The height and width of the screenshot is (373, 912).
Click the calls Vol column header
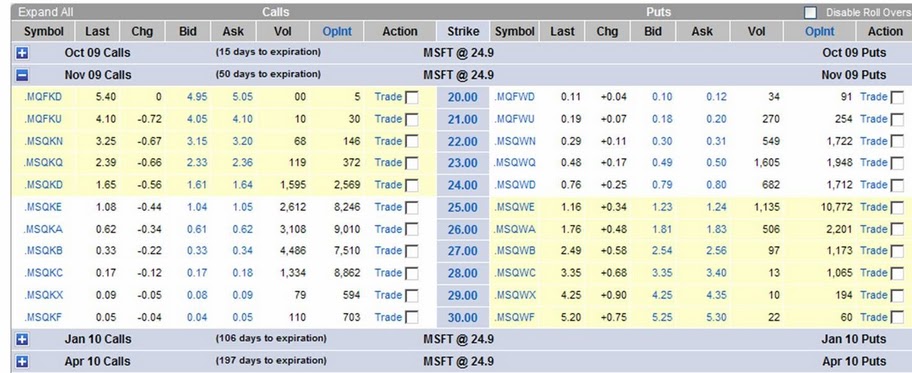pos(283,31)
